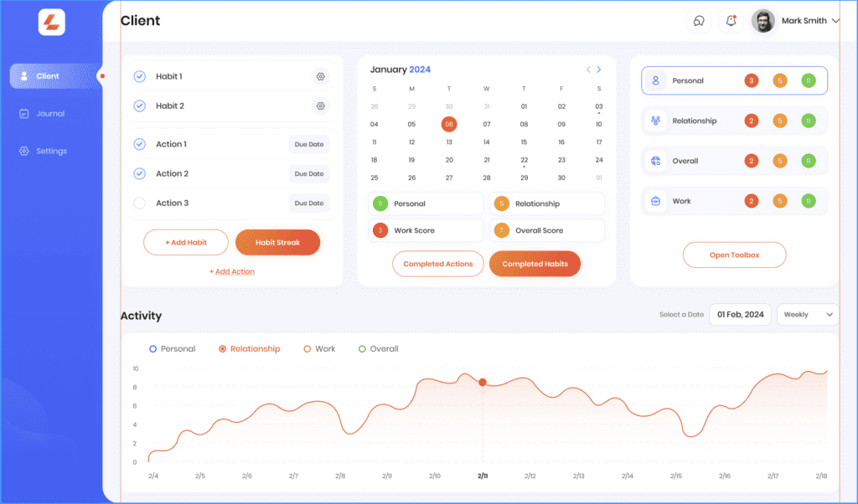Go to next month in calendar

[x=599, y=69]
